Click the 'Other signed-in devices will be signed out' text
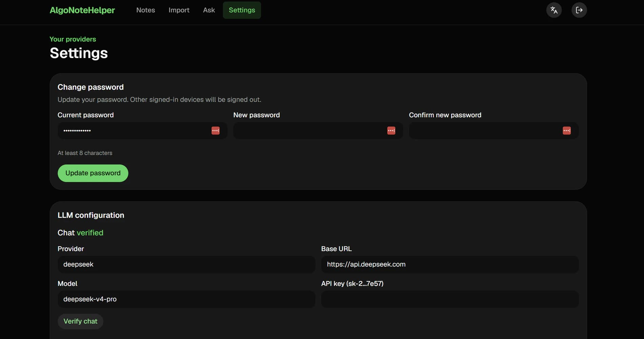 pos(196,100)
